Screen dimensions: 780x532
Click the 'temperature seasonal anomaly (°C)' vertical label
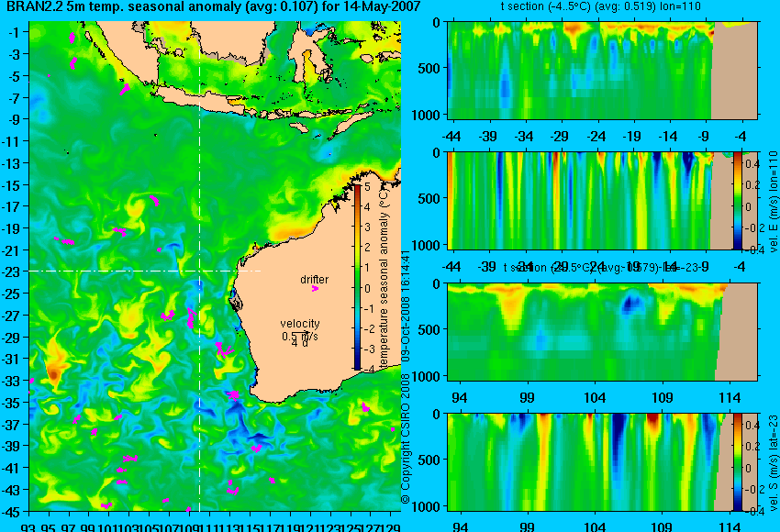click(x=384, y=279)
